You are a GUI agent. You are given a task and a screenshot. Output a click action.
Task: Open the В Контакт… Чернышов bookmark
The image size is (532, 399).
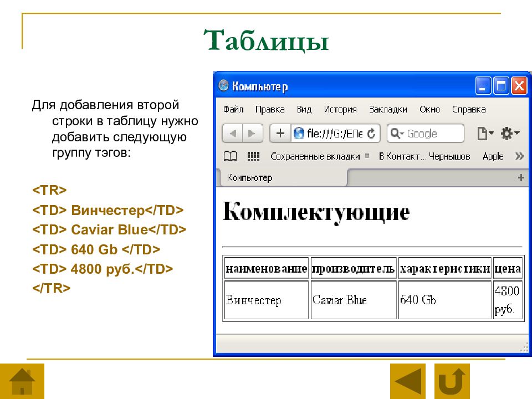coord(424,156)
